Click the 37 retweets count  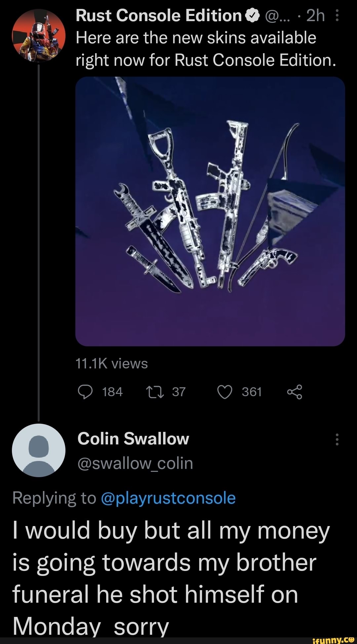(x=179, y=392)
